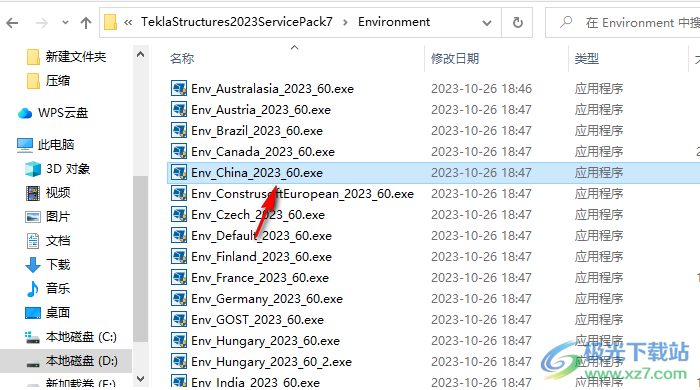Select Env_Germany_2023_60.exe file icon

coord(179,298)
